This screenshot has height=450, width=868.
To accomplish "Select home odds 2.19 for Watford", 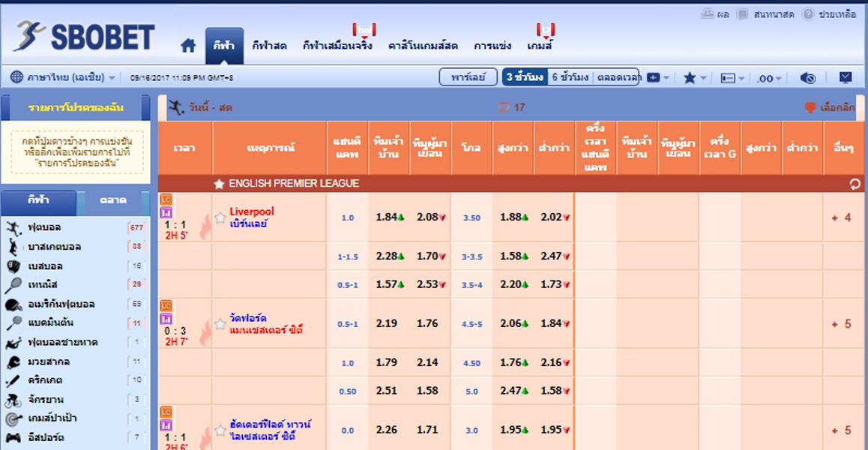I will (x=386, y=324).
